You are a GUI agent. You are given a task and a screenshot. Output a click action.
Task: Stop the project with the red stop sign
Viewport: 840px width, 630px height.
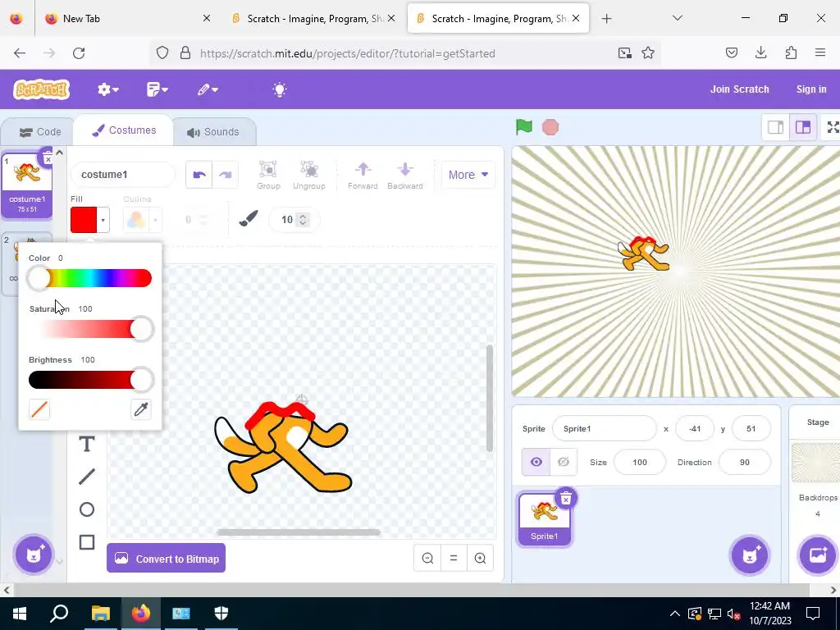[x=550, y=127]
